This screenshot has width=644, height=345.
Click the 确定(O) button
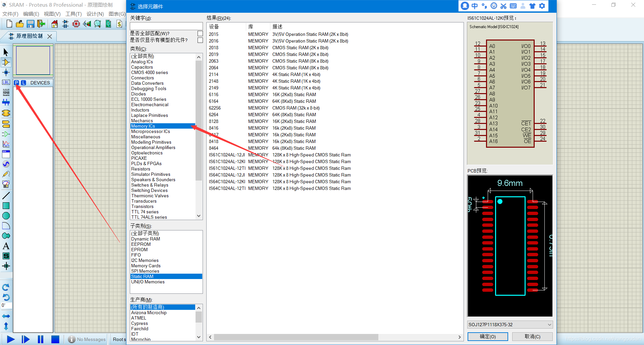(x=488, y=337)
